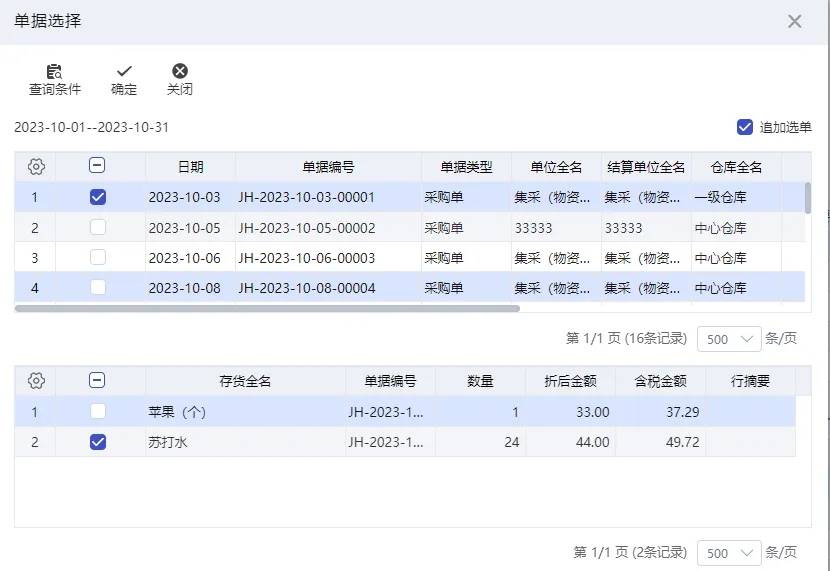Select the row JH-2023-10-08-00004
830x571 pixels.
(x=410, y=288)
